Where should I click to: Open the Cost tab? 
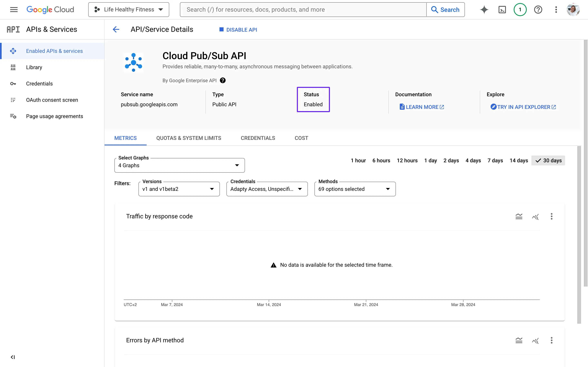click(x=301, y=138)
